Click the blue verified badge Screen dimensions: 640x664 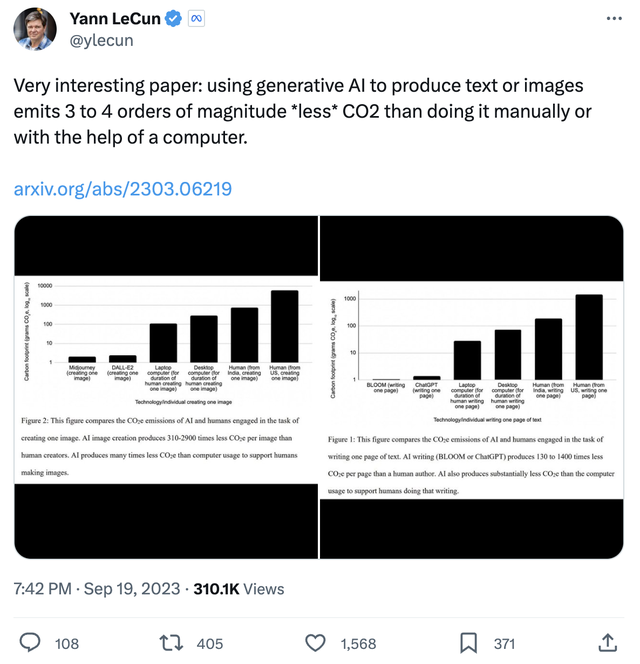172,19
